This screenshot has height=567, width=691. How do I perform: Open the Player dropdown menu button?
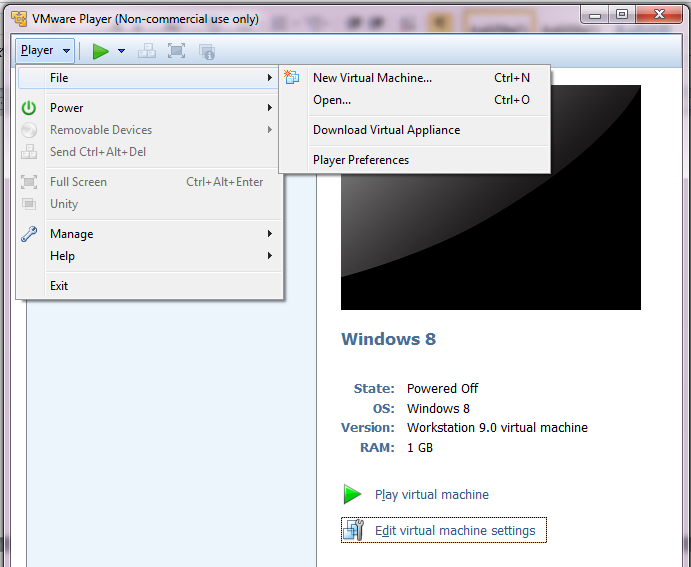[x=45, y=51]
